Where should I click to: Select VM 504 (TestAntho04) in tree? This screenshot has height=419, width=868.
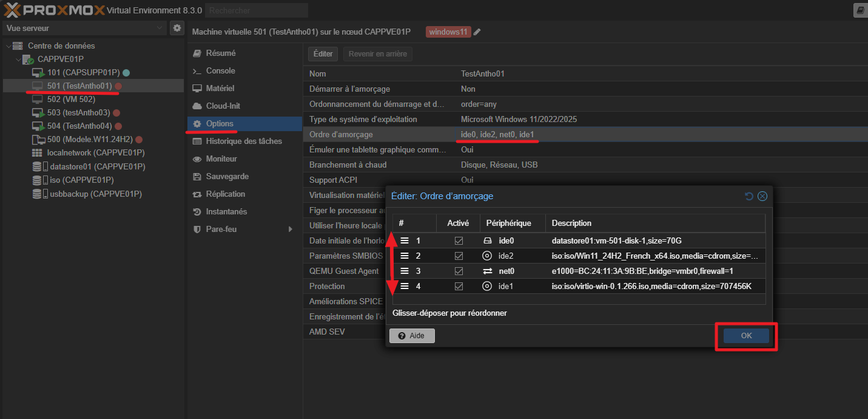93,126
